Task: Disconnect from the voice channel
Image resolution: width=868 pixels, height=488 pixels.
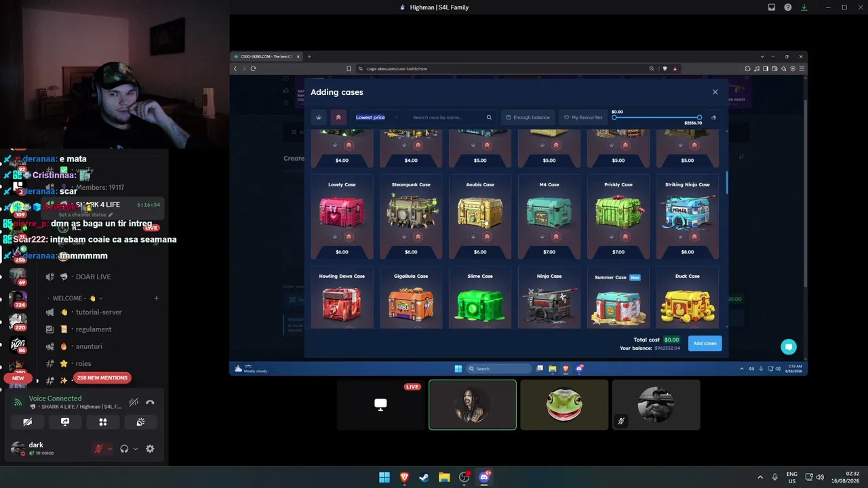Action: point(150,402)
